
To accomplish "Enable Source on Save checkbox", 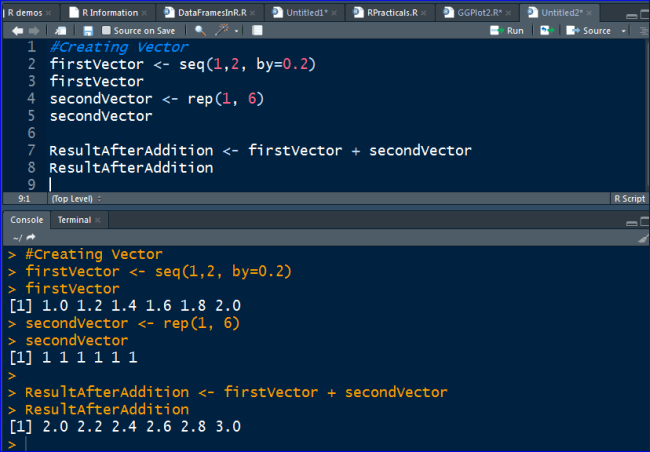I will tap(106, 30).
